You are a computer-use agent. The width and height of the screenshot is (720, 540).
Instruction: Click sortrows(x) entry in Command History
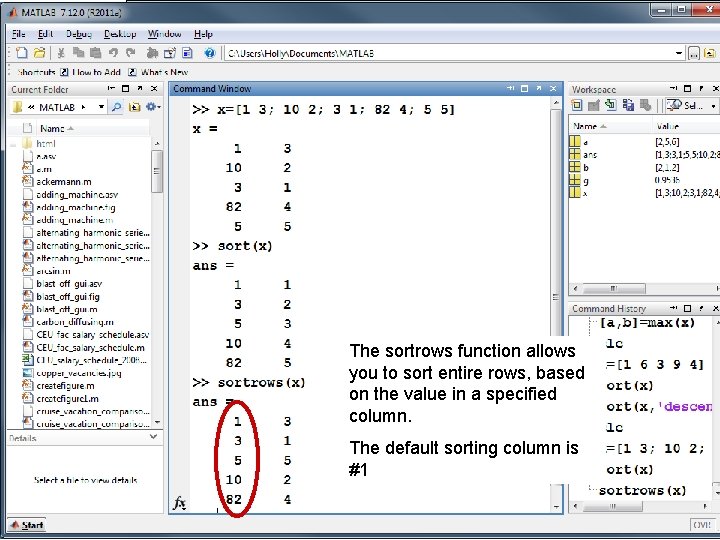point(642,490)
